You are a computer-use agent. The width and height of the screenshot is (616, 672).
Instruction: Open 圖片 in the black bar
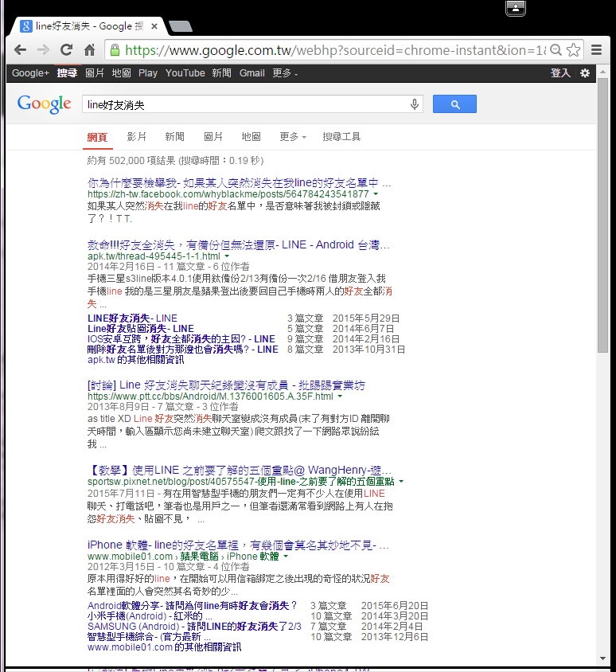tap(95, 73)
